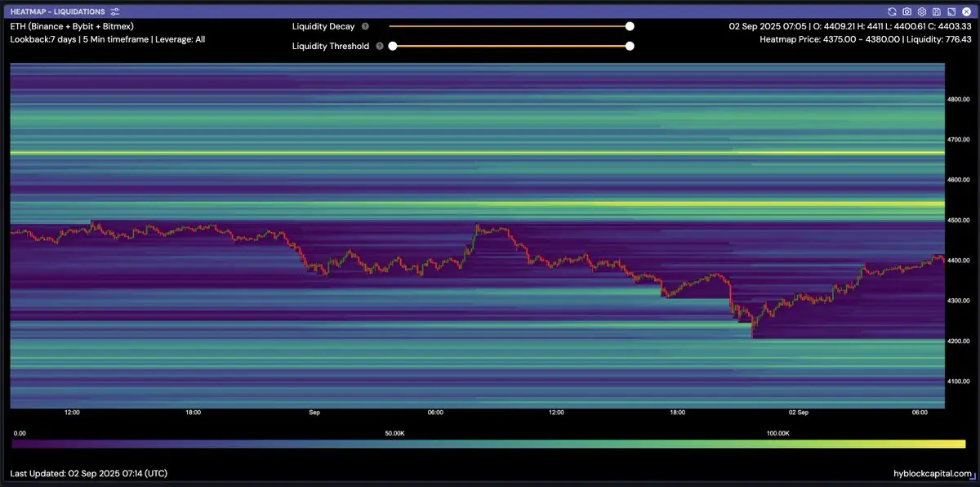
Task: Click the 02 Sep date axis label
Action: pos(798,413)
